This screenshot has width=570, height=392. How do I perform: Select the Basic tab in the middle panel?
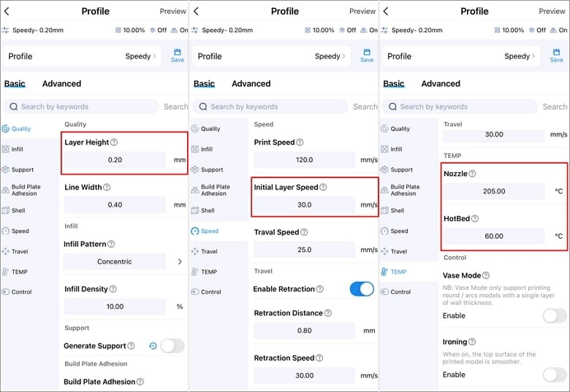point(204,84)
